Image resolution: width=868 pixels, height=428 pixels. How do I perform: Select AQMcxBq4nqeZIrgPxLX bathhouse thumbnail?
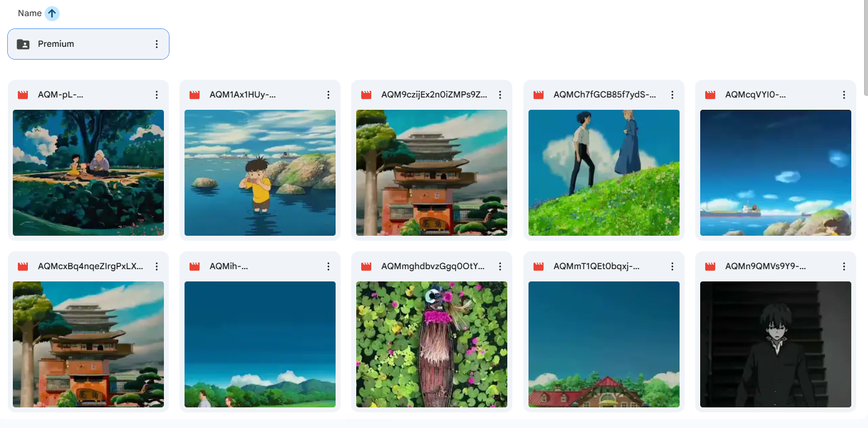[x=88, y=344]
